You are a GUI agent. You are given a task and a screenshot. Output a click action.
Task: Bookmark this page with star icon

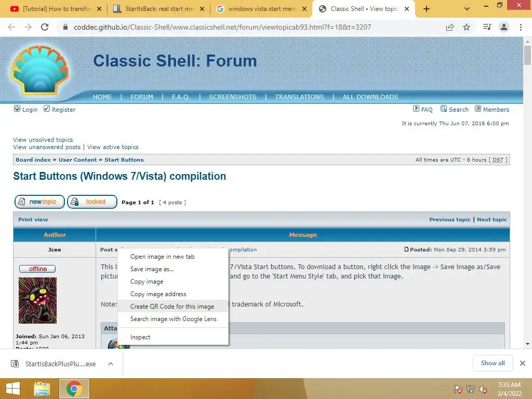point(467,27)
